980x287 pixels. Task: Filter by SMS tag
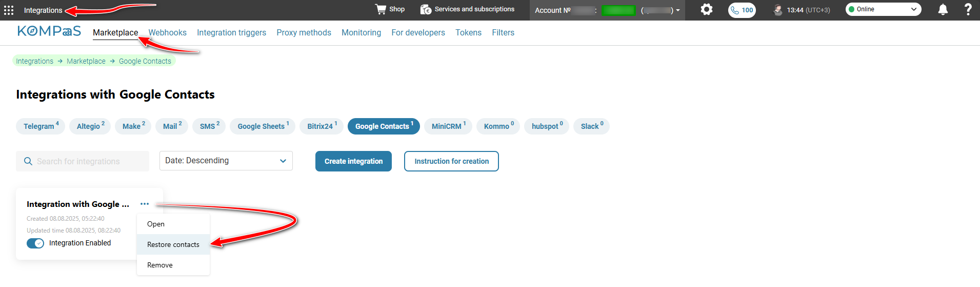click(x=209, y=126)
